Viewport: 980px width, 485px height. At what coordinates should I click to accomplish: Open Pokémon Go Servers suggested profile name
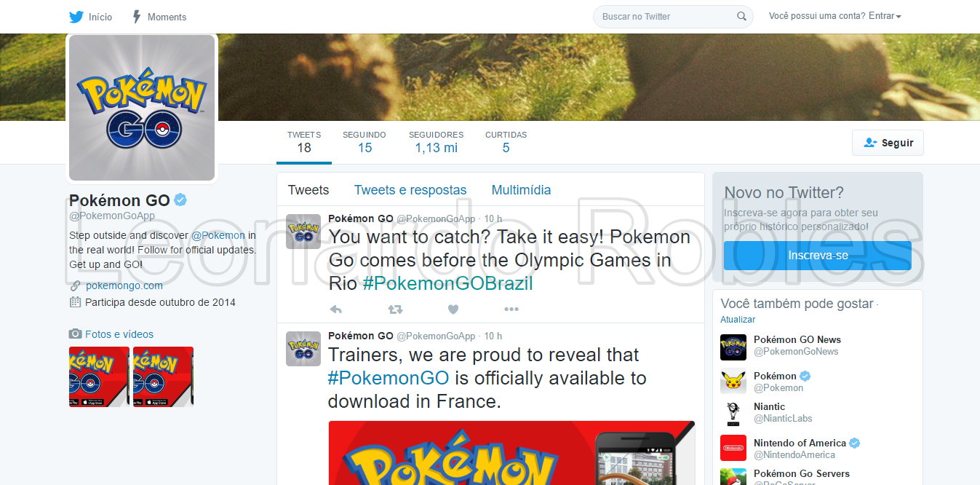click(802, 473)
